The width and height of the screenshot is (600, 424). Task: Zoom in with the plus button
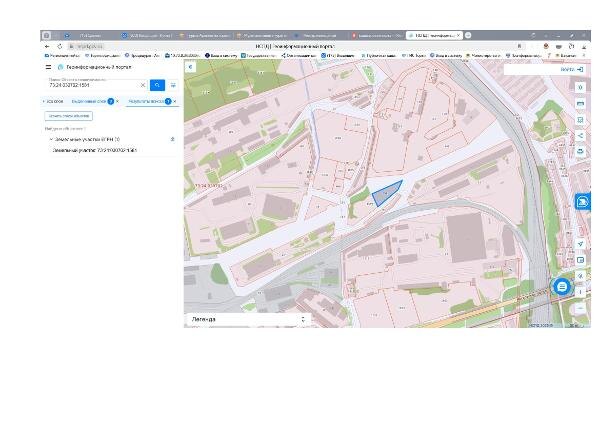pos(580,292)
